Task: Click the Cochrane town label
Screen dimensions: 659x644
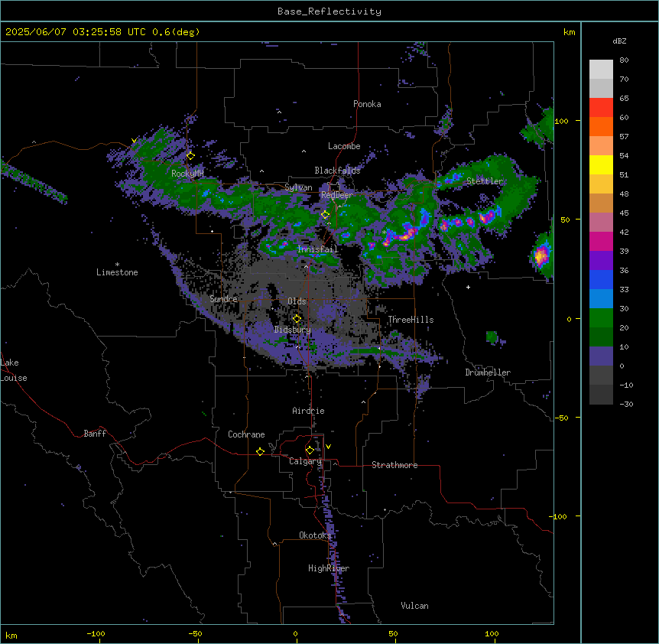Action: [246, 434]
